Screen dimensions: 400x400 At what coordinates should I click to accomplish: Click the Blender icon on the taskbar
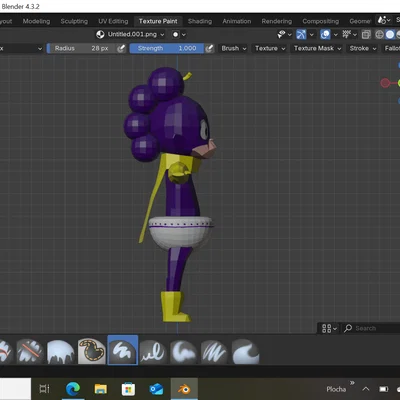point(184,389)
